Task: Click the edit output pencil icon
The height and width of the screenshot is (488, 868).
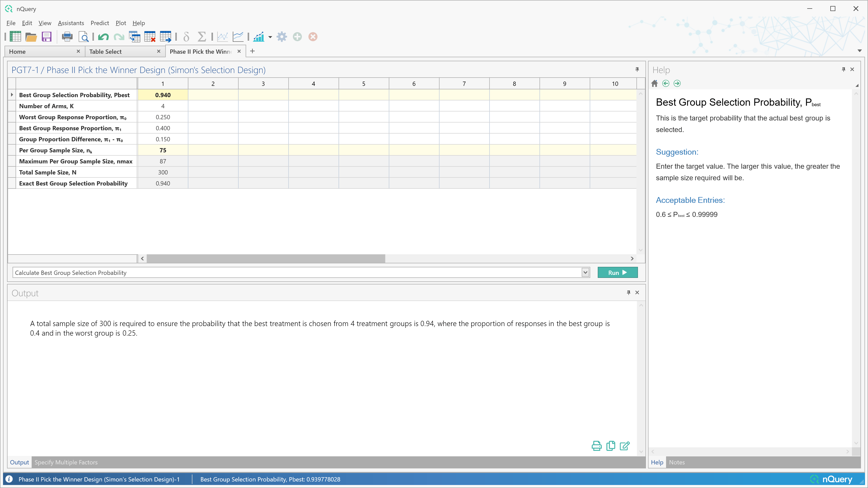Action: (624, 446)
